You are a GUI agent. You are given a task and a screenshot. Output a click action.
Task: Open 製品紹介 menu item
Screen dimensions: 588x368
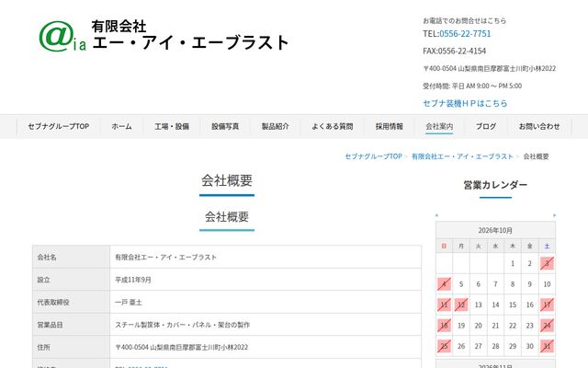pos(276,127)
